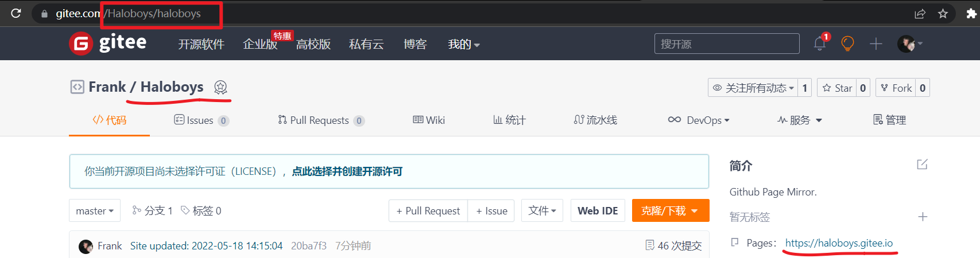Click Frank's commit author avatar

tap(86, 247)
